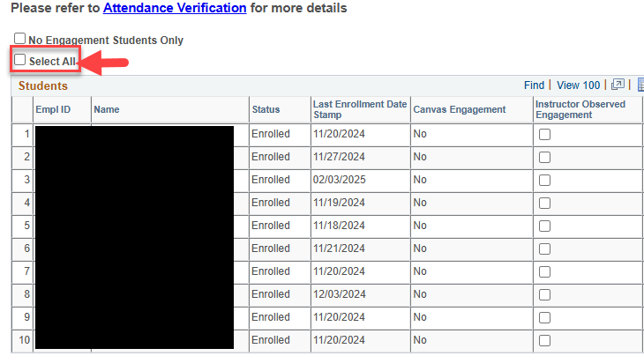
Task: Open grid in new window icon
Action: 618,85
